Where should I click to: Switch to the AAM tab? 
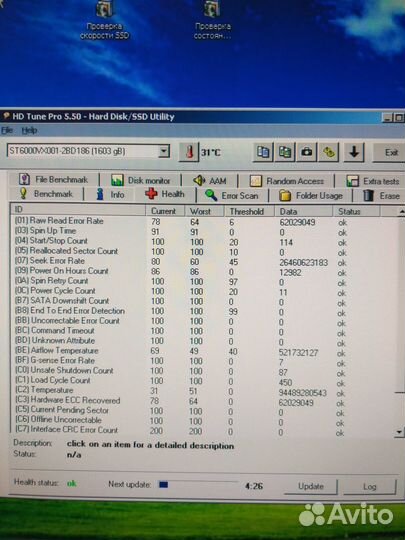tap(209, 180)
